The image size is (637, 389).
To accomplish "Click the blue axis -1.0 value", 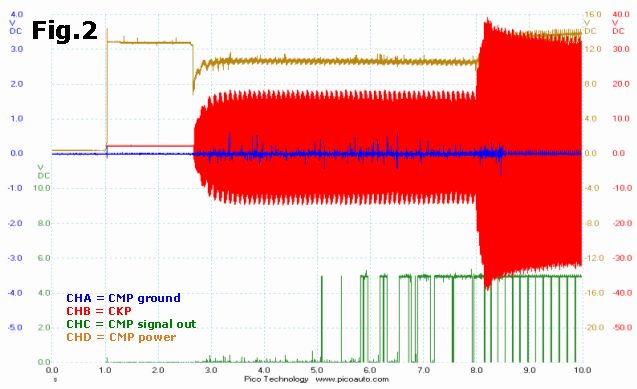I will click(x=15, y=188).
